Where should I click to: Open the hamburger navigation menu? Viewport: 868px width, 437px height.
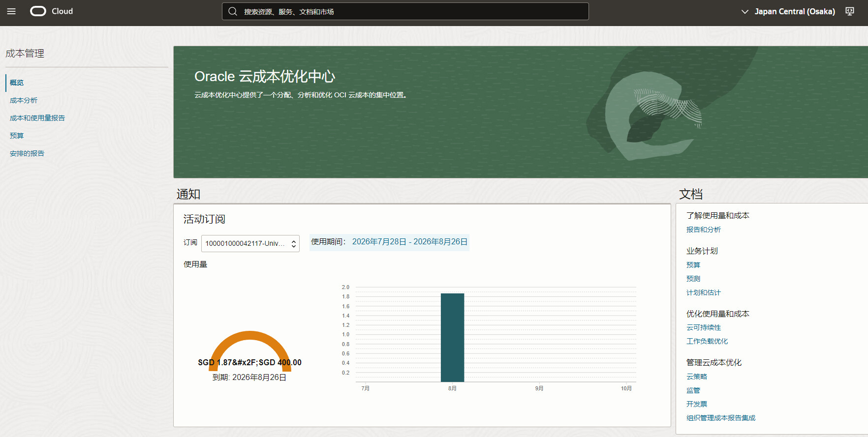coord(11,11)
